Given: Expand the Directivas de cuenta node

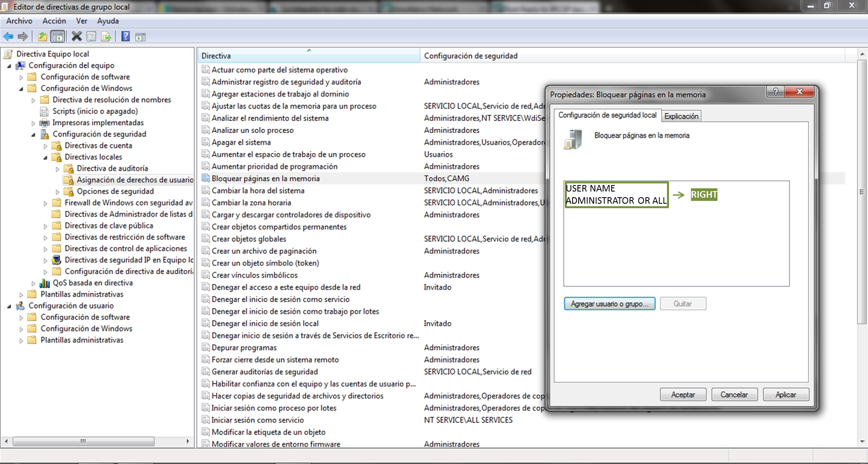Looking at the screenshot, I should 46,146.
